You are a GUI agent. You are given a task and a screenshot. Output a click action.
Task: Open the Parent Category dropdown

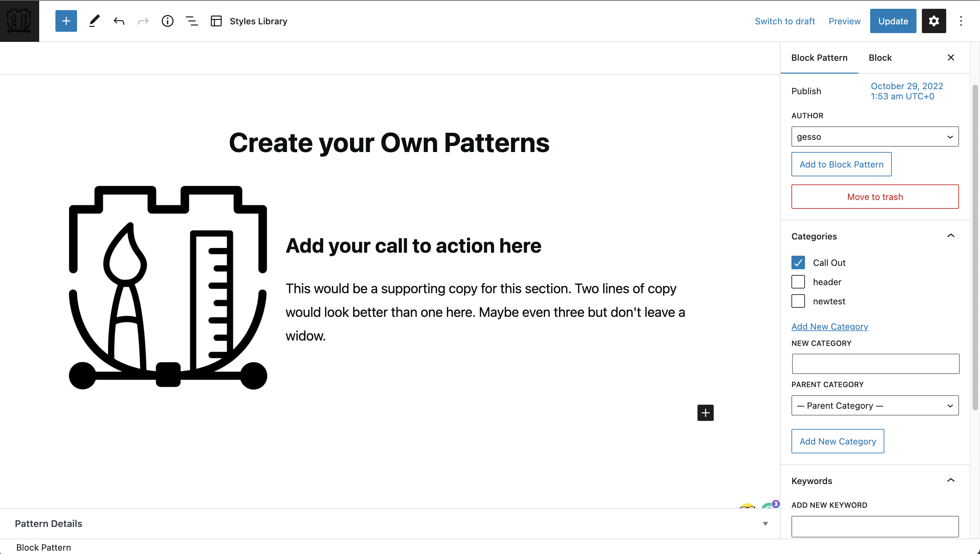(x=875, y=406)
